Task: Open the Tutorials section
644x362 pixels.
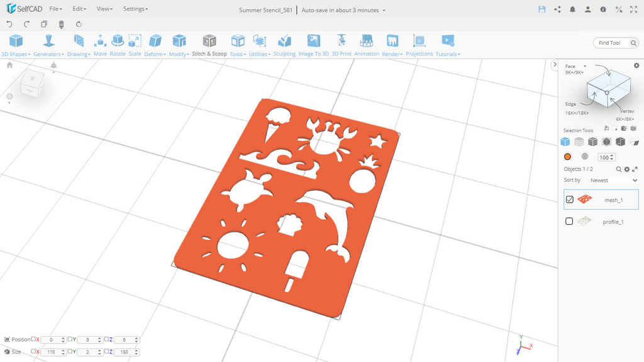Action: coord(448,45)
